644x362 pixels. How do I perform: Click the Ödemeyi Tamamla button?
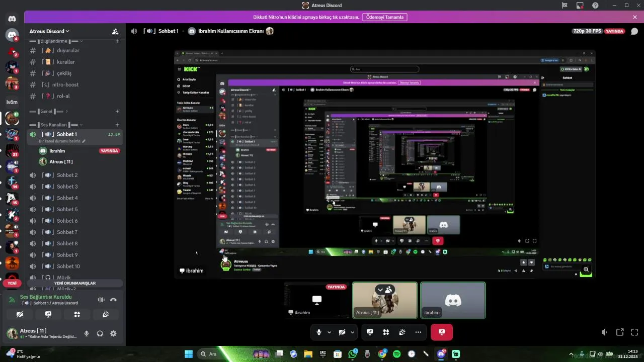click(x=384, y=17)
